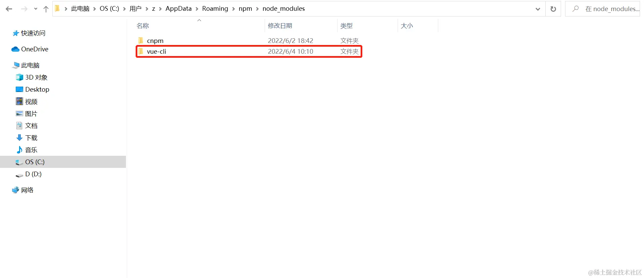Click the forward navigation arrow
This screenshot has height=278, width=644.
24,9
